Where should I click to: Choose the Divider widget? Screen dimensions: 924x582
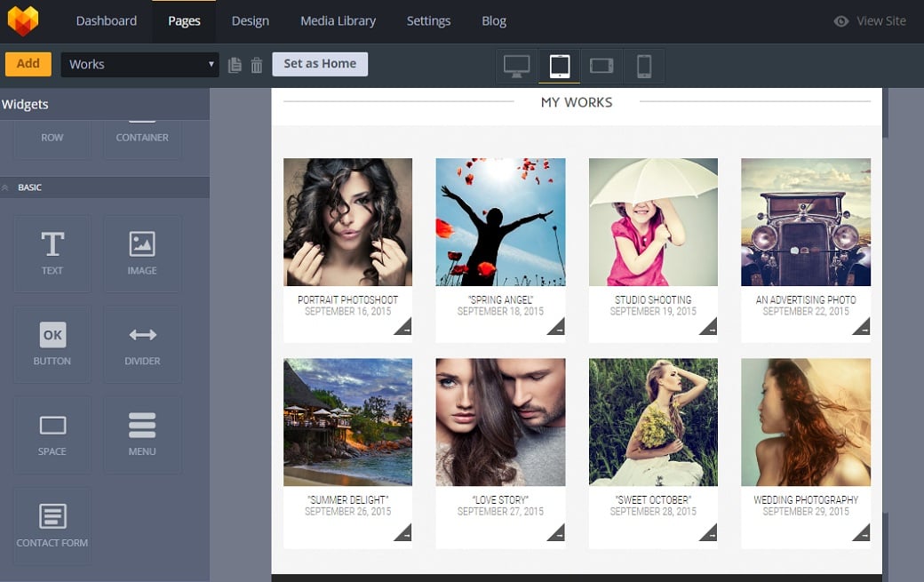coord(142,343)
